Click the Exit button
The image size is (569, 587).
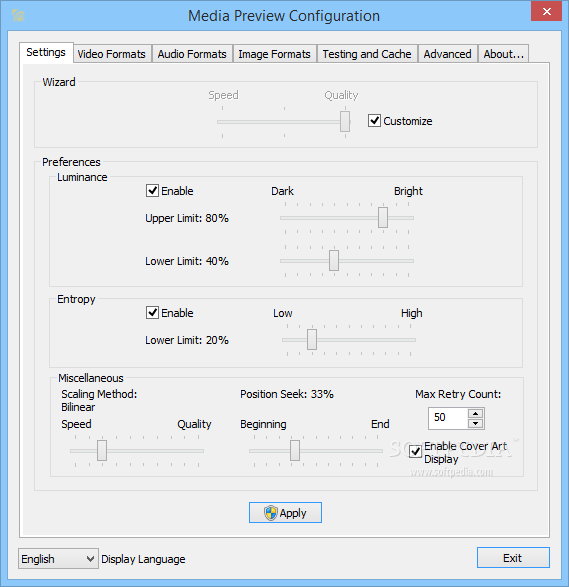tap(513, 557)
